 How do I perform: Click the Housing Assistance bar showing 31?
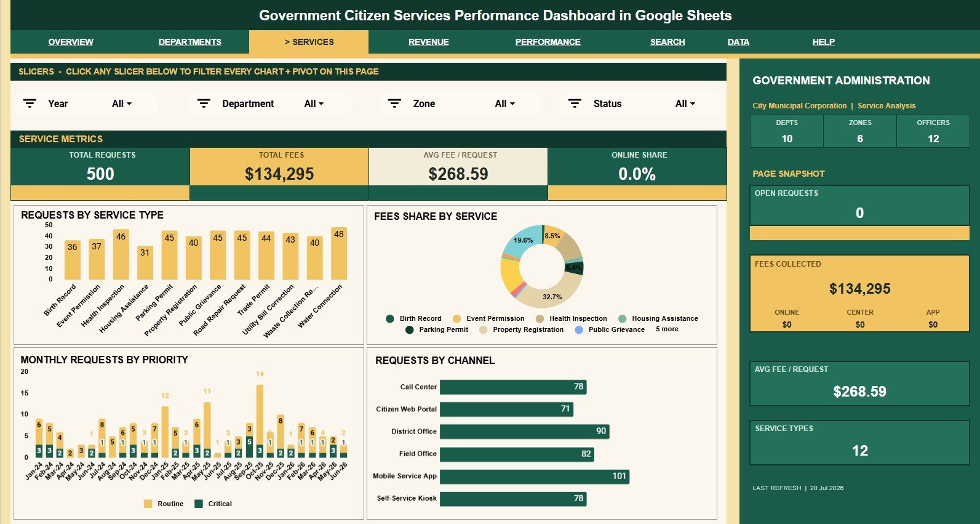point(145,263)
